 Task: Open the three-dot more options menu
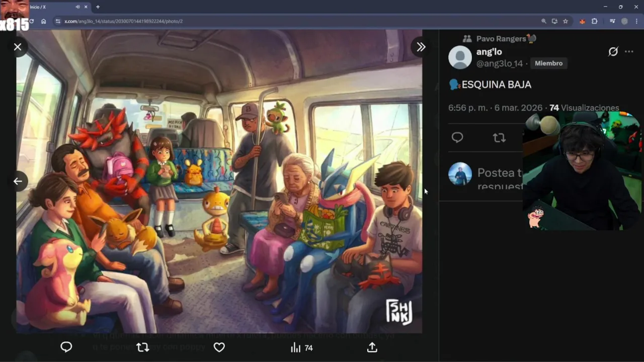[x=629, y=51]
